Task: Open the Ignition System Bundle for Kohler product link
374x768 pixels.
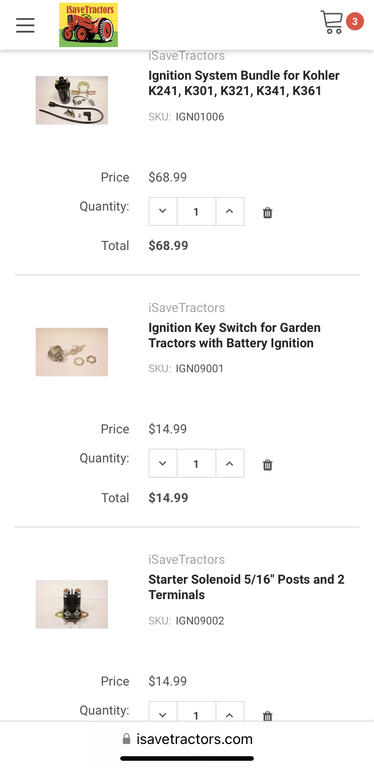Action: [x=244, y=83]
